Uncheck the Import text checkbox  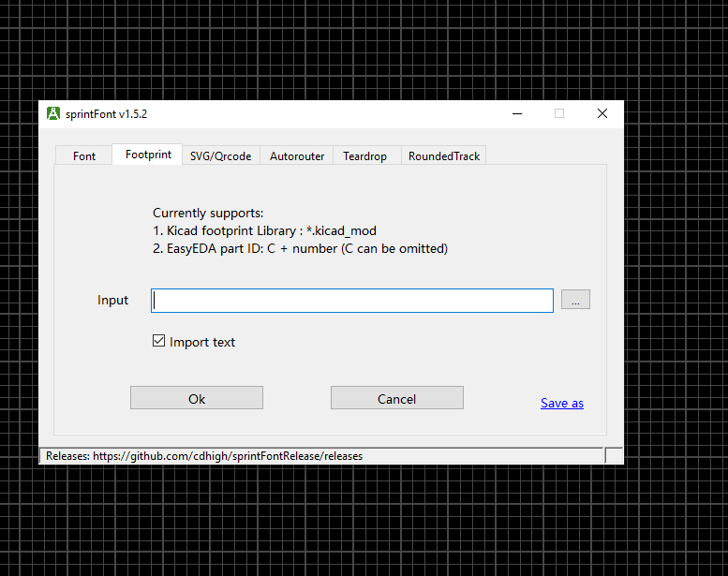click(x=159, y=342)
